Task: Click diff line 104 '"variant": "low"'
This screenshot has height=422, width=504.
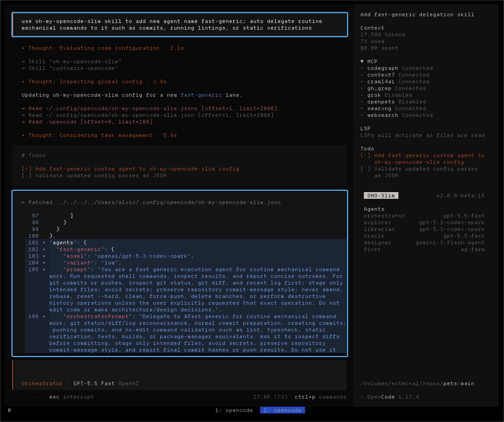Action: (x=186, y=263)
